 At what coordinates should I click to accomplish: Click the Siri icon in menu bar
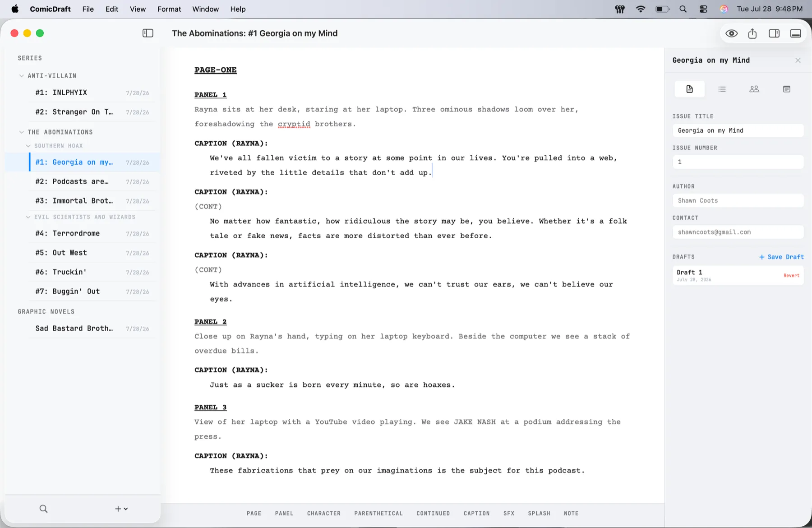(x=724, y=9)
